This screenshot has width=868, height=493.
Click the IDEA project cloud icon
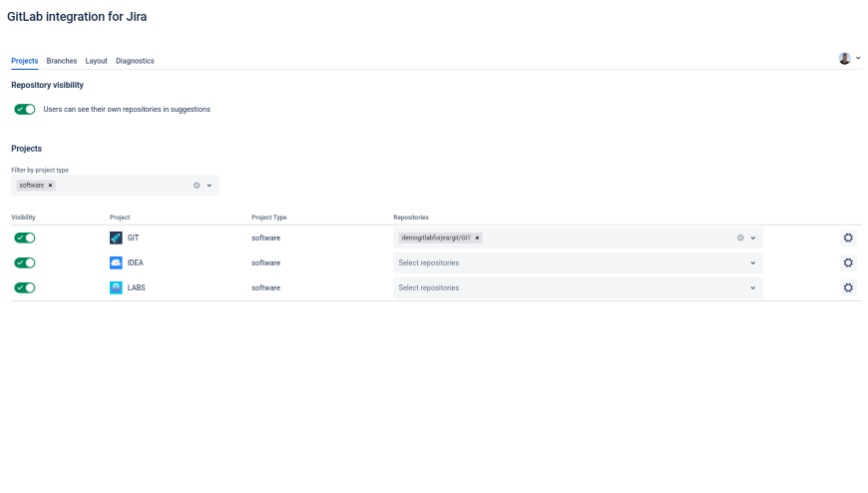pyautogui.click(x=116, y=262)
